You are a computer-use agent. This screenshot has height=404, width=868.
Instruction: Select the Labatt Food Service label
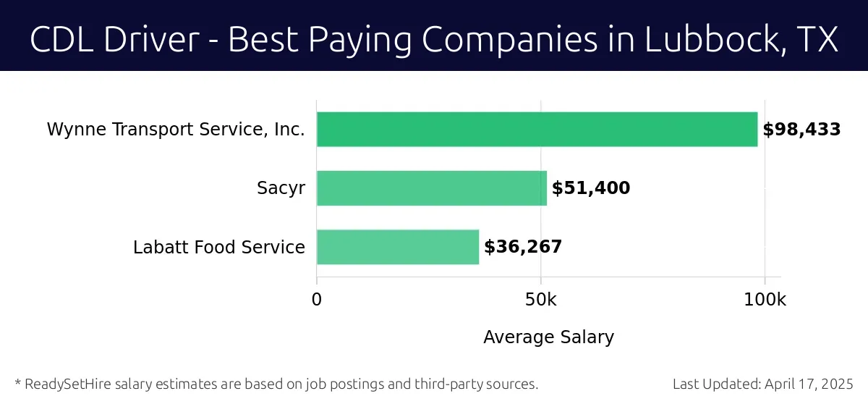(x=219, y=247)
